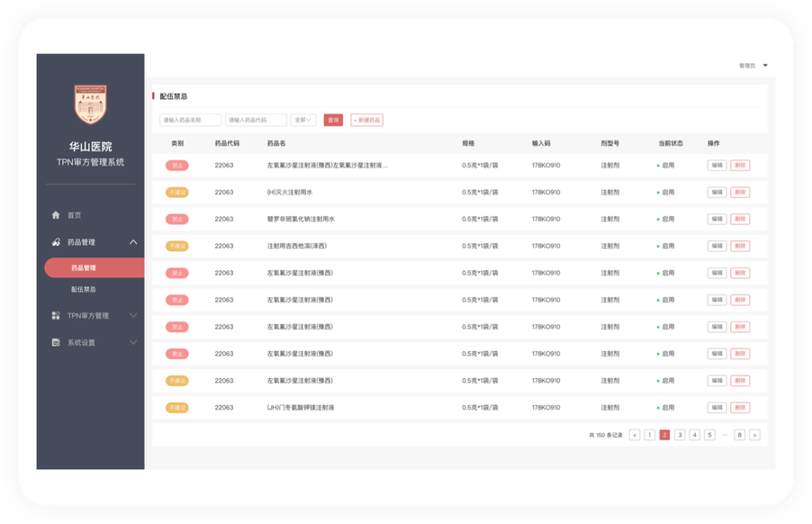This screenshot has height=524, width=812.
Task: Open the 管理员 user dropdown arrow
Action: [x=765, y=65]
